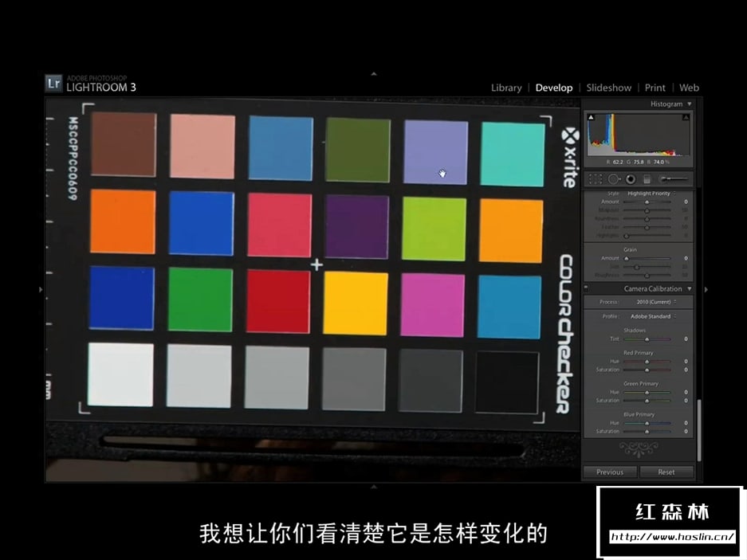Adjust the Blue Primary Hue slider

pos(647,423)
